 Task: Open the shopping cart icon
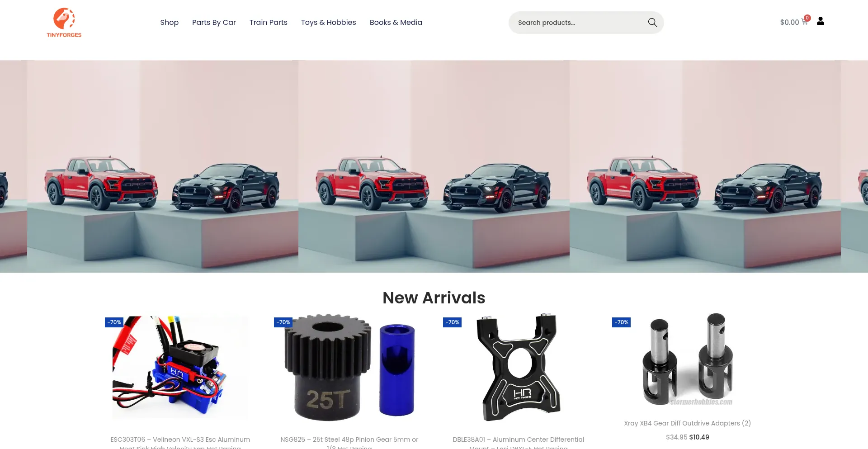805,21
